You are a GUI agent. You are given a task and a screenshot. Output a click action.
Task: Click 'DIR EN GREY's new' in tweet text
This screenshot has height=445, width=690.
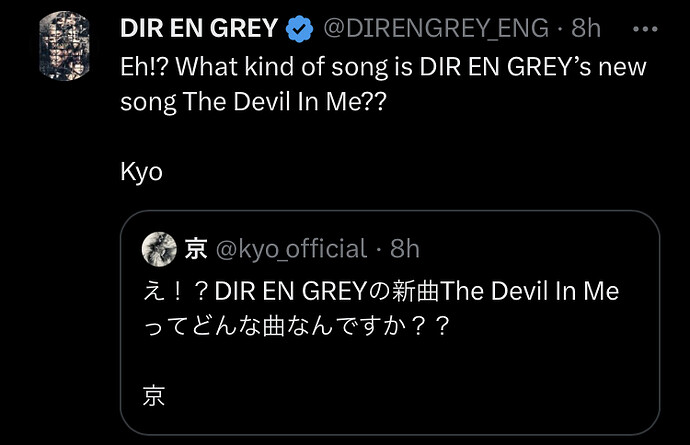533,67
